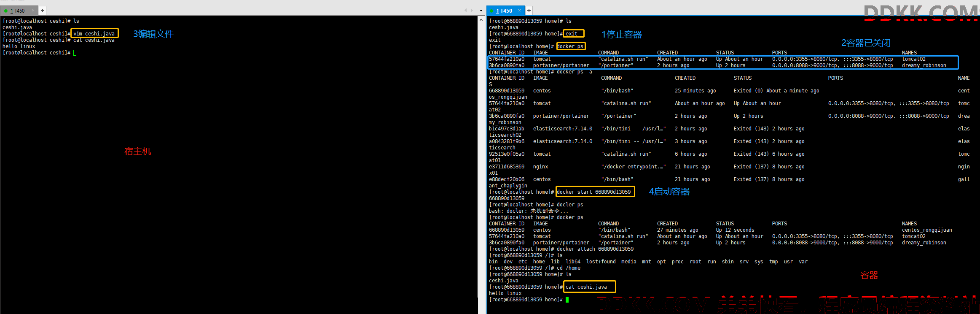The height and width of the screenshot is (314, 980).
Task: Click the boxed cat ceshi.java in container
Action: (589, 287)
